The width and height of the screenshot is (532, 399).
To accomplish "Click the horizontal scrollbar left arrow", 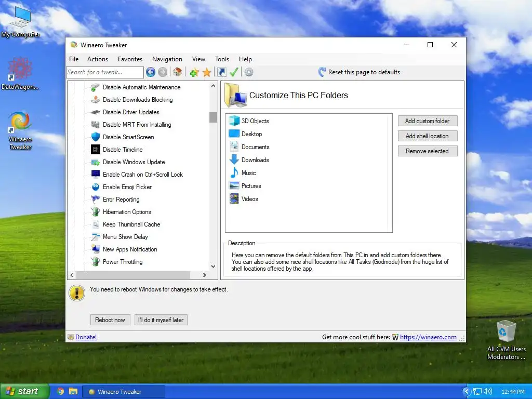I will [x=72, y=275].
